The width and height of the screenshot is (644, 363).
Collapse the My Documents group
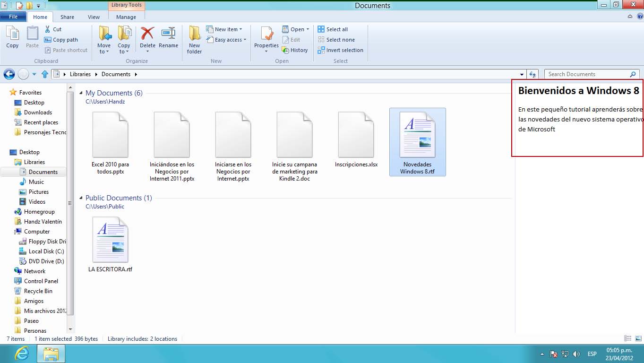(81, 93)
